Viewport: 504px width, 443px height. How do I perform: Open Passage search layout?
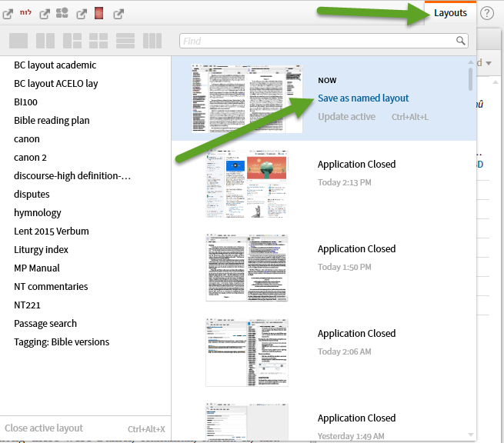coord(45,324)
